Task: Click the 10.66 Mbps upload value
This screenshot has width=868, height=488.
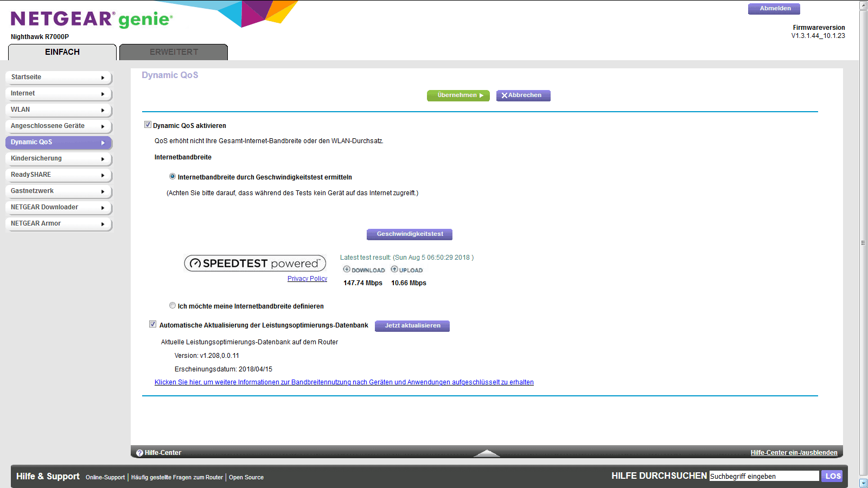Action: coord(409,283)
